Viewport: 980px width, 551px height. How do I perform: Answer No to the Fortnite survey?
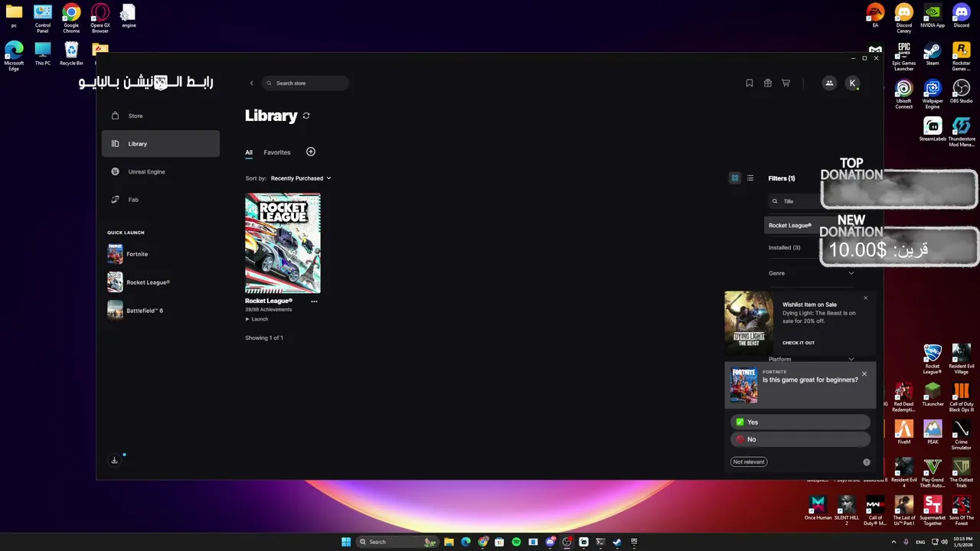pos(800,439)
